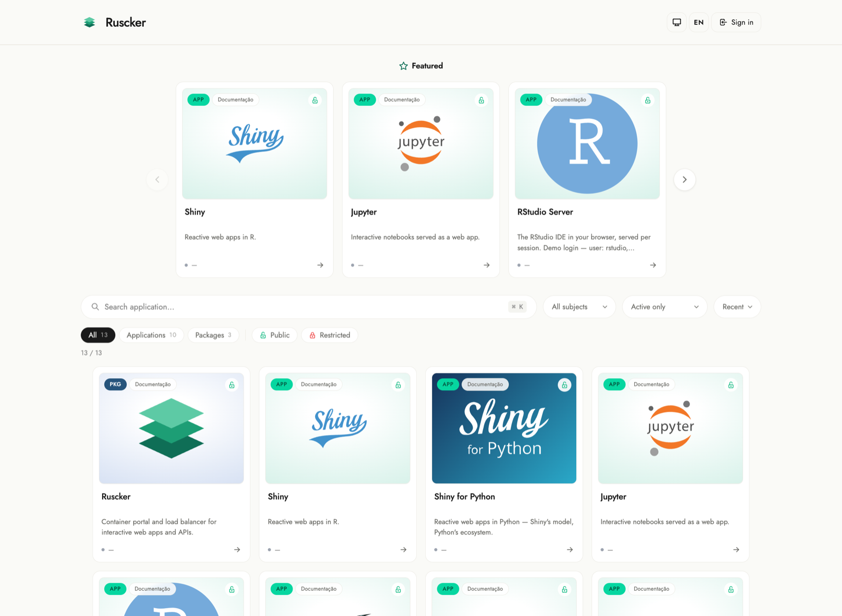Select the All 13 filter tab
This screenshot has width=842, height=616.
point(98,335)
